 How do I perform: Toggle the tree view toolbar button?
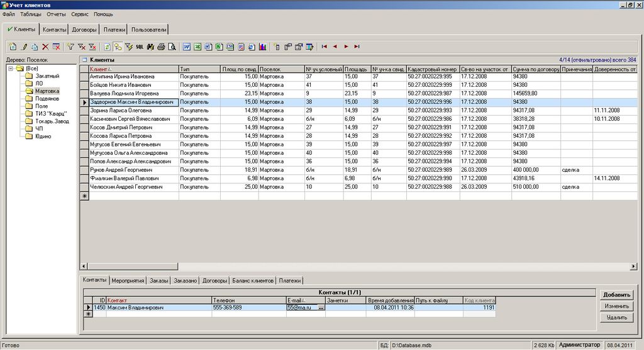(118, 47)
